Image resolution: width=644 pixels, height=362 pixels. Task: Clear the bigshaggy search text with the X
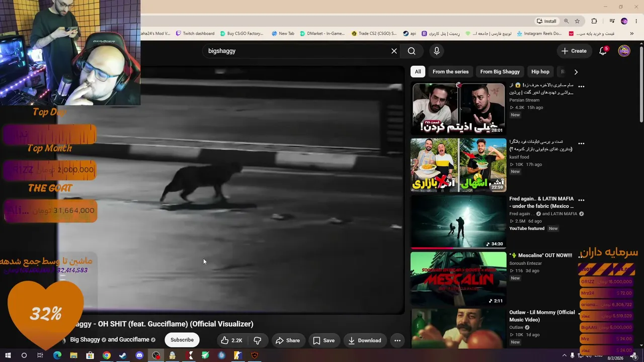[394, 51]
